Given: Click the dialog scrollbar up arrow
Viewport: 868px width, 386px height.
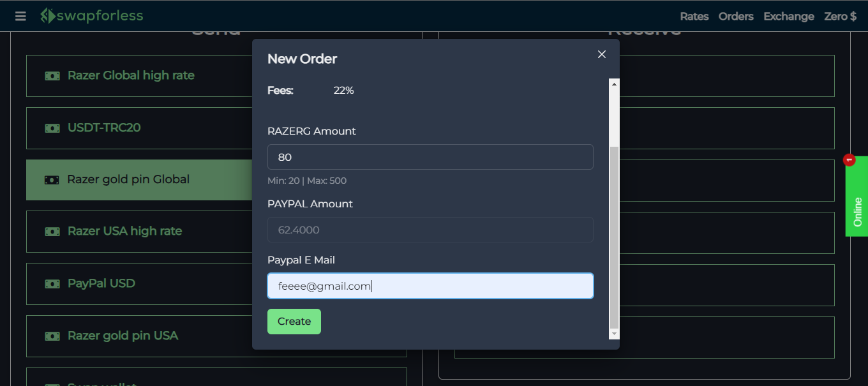Looking at the screenshot, I should click(x=614, y=84).
